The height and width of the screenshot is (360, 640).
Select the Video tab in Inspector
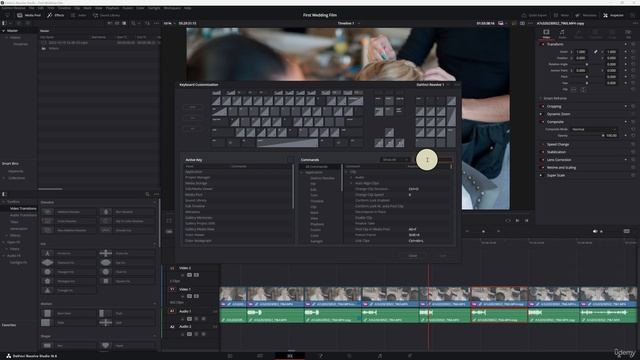[x=546, y=33]
